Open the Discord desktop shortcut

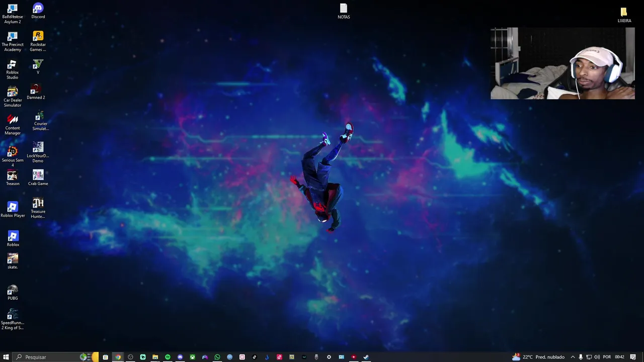38,11
